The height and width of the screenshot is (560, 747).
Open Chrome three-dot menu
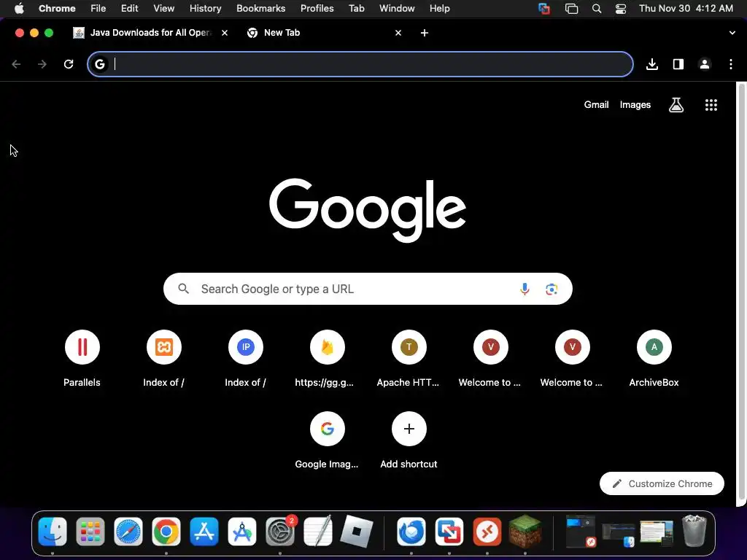coord(731,64)
